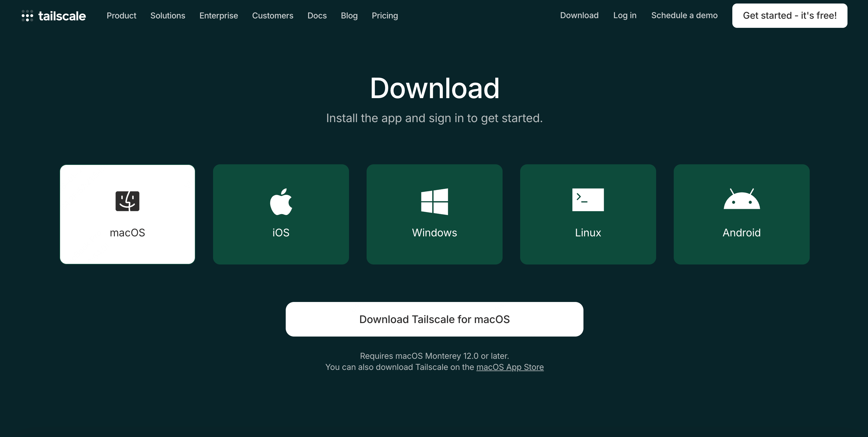Click the Android robot icon
Screen dimensions: 868x437
(x=742, y=199)
